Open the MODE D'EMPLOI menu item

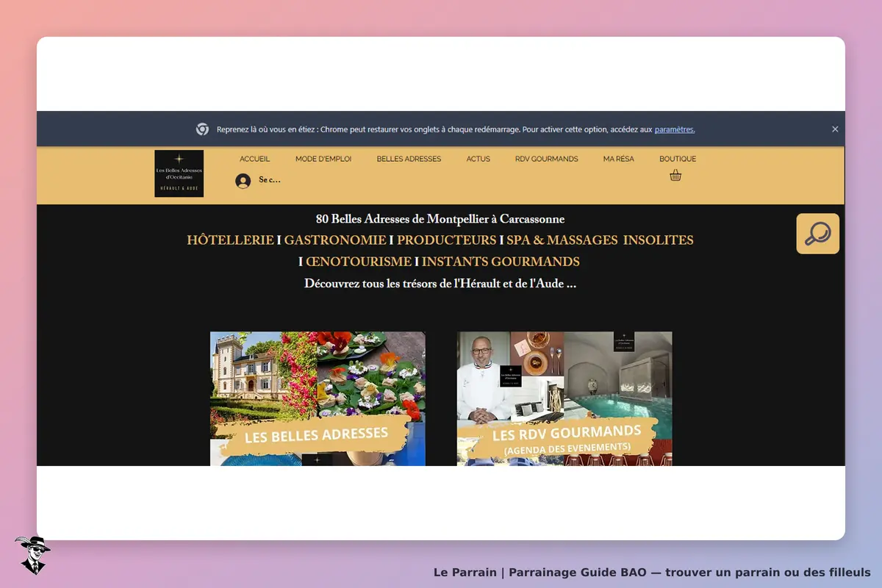[323, 159]
